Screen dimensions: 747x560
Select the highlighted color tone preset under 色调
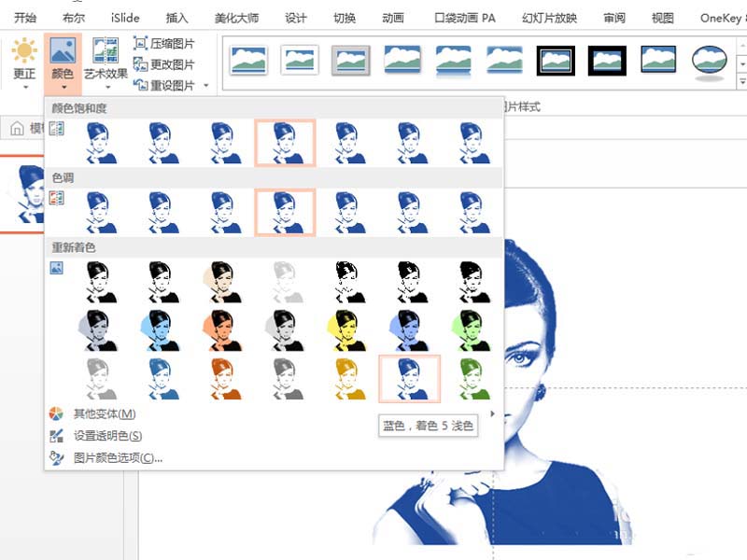[x=285, y=213]
